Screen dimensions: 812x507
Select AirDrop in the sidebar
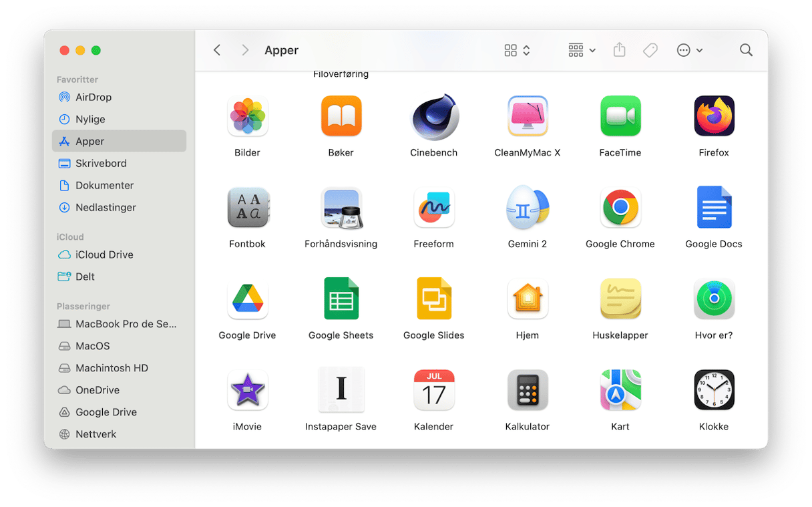[119, 97]
